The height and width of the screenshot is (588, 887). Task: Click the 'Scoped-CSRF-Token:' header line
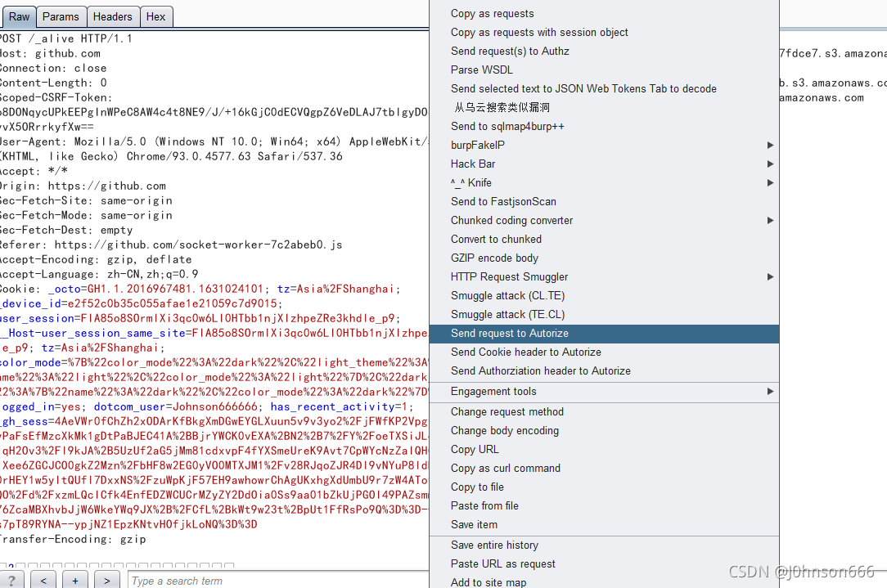[56, 97]
